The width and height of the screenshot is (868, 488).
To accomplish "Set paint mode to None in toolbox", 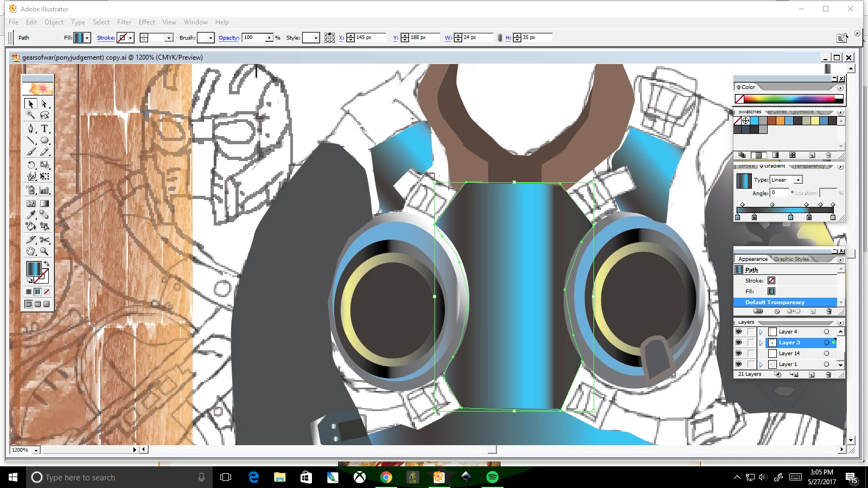I will point(47,292).
